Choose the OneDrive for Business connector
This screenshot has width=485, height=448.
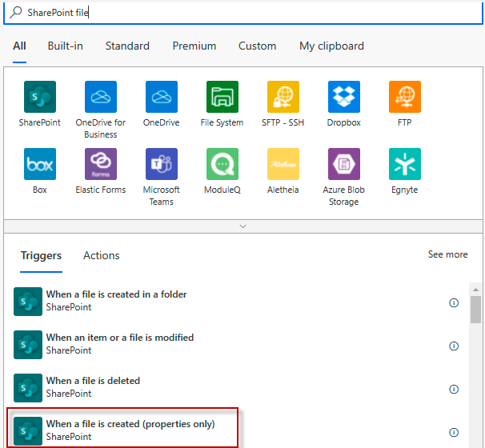point(101,97)
